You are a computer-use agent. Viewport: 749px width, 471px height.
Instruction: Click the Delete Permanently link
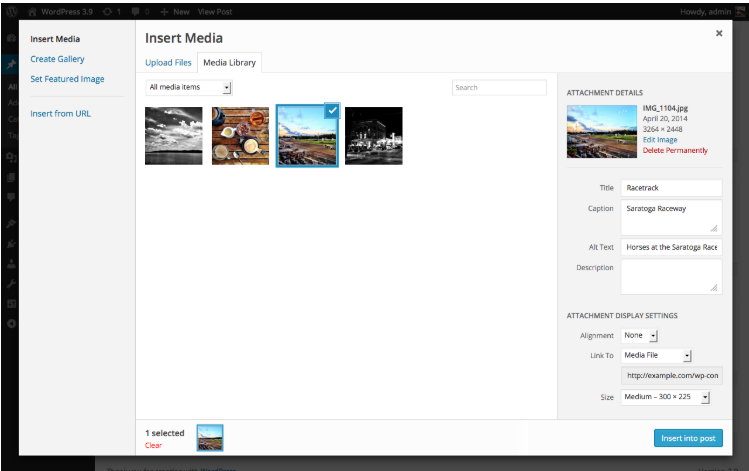click(x=674, y=151)
